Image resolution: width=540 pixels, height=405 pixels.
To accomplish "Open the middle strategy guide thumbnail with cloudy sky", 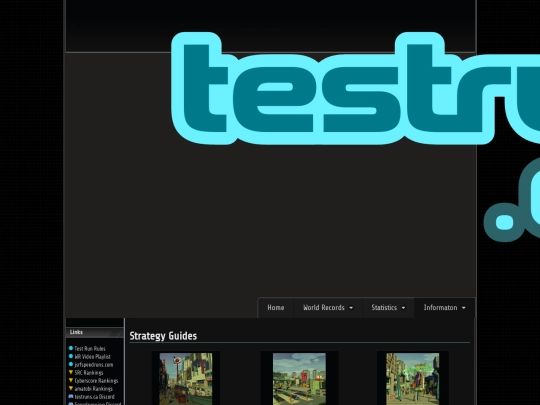I will (299, 378).
